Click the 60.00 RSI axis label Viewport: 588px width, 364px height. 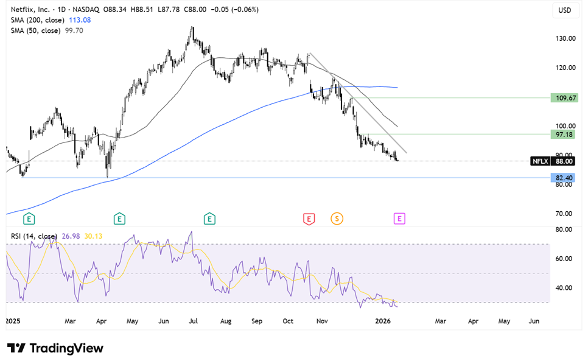(x=564, y=259)
